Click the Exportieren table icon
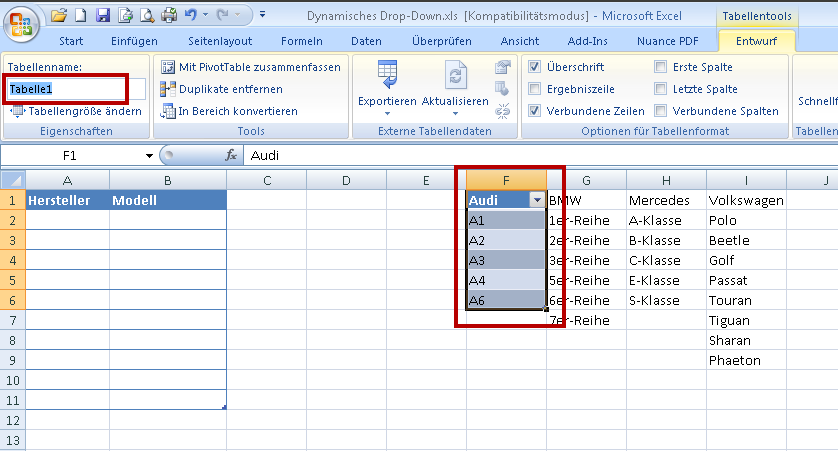The height and width of the screenshot is (451, 838). (x=387, y=74)
